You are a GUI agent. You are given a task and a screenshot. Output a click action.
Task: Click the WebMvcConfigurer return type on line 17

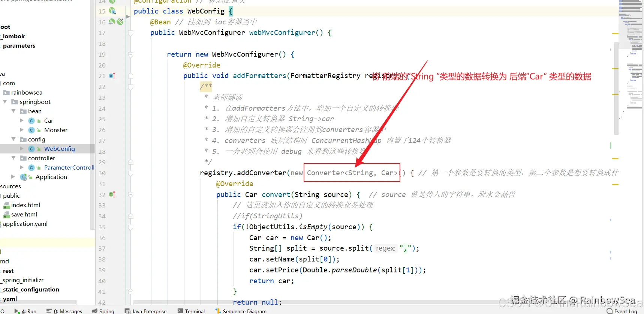coord(212,33)
